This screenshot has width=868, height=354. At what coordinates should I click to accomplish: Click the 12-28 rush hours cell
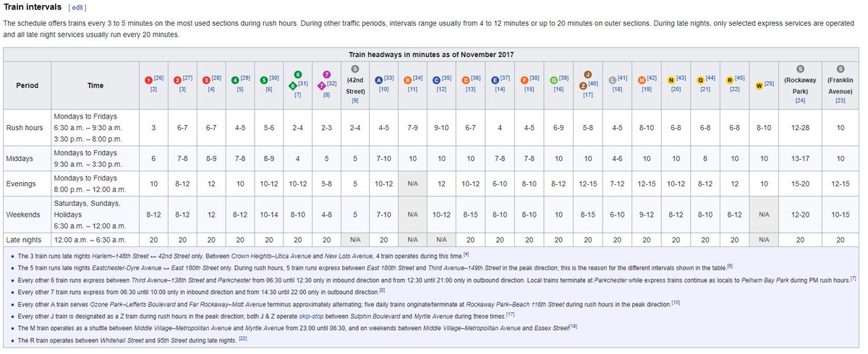point(800,127)
